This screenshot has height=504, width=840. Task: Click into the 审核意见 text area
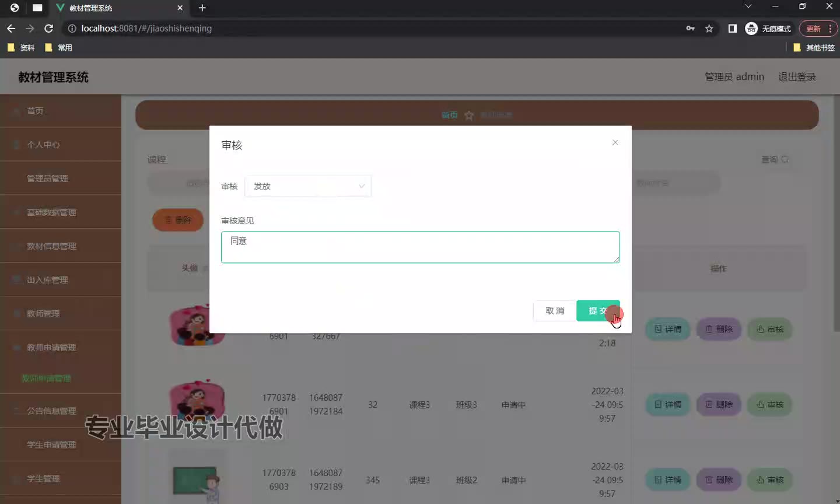(x=420, y=247)
